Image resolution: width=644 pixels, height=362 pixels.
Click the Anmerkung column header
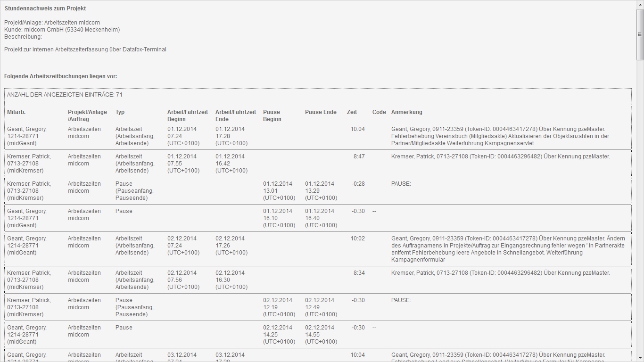coord(407,112)
